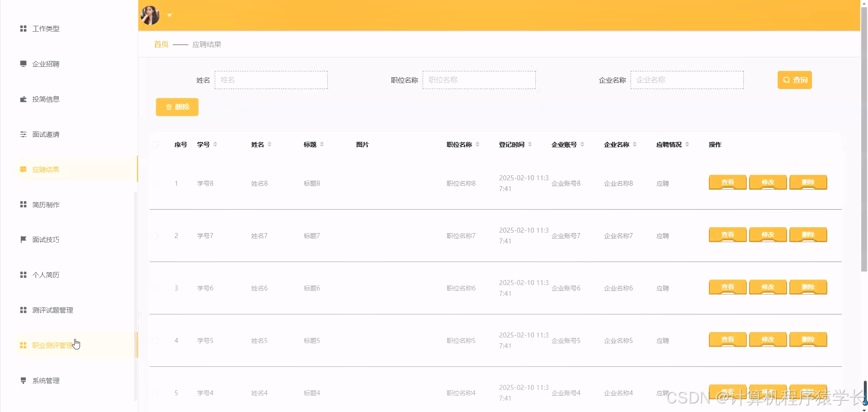Click the magnifier icon inside 查询 button
The image size is (868, 412).
pyautogui.click(x=787, y=80)
